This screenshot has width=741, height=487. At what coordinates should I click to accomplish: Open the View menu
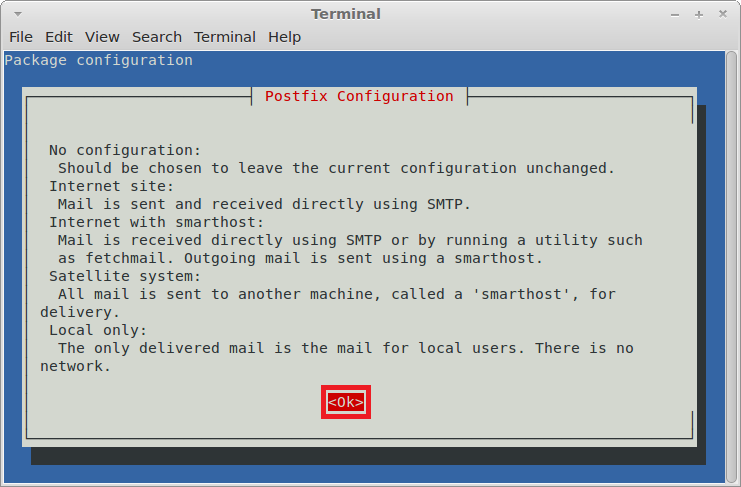click(x=102, y=37)
